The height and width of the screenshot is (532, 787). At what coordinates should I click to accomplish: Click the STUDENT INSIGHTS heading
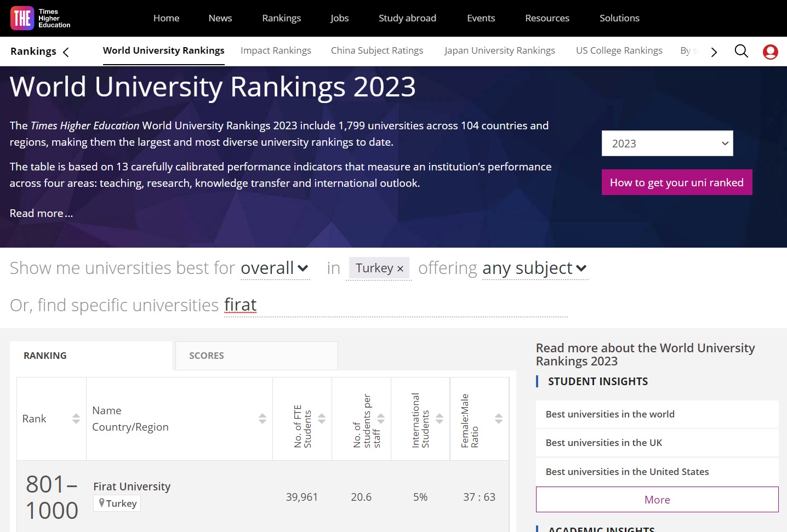(x=598, y=381)
